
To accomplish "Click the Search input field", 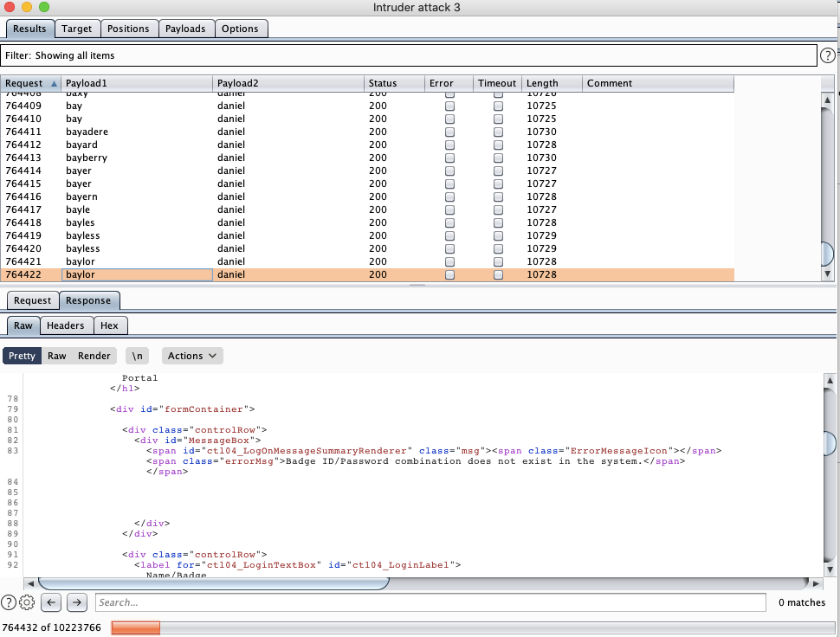I will 430,602.
